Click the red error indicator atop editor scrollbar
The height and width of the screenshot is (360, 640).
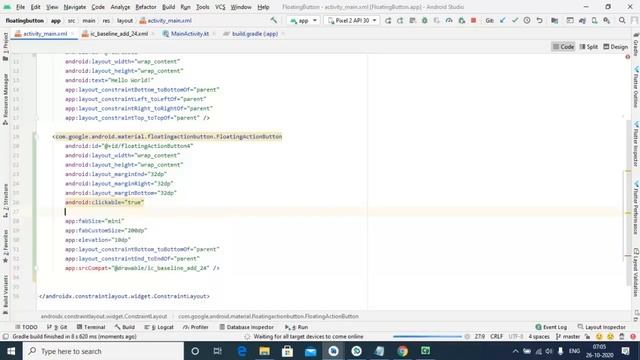point(628,57)
